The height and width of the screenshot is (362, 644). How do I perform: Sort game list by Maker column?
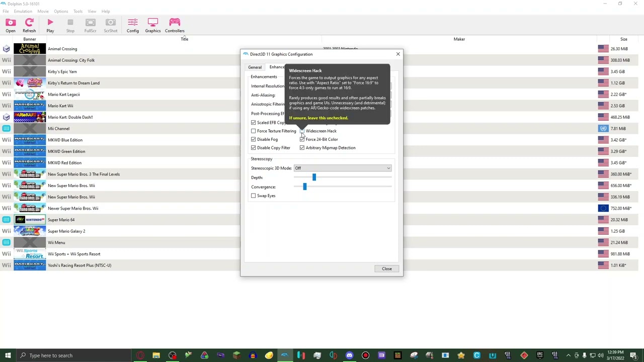click(459, 39)
